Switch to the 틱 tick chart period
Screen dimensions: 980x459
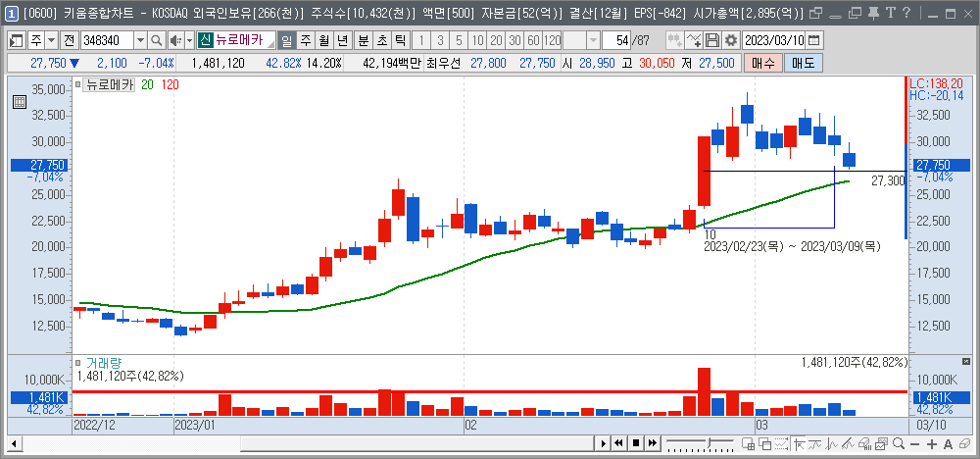400,40
